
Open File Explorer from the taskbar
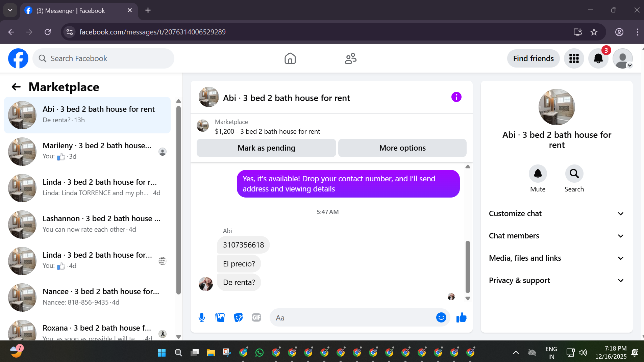(x=210, y=353)
